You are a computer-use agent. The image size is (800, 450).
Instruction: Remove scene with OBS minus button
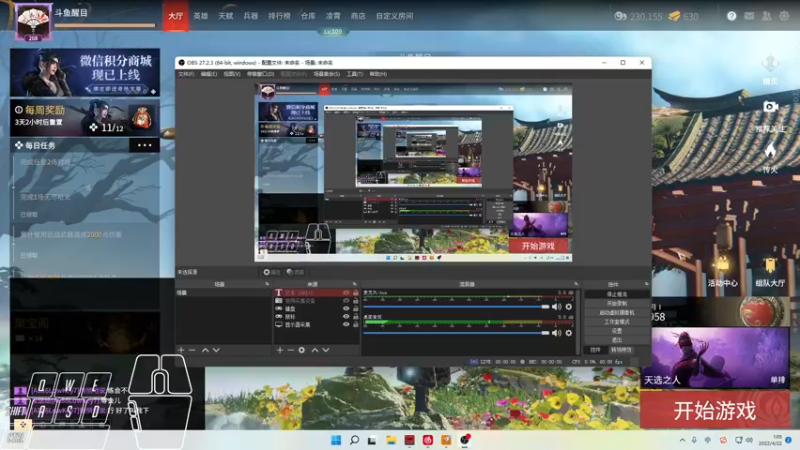192,350
